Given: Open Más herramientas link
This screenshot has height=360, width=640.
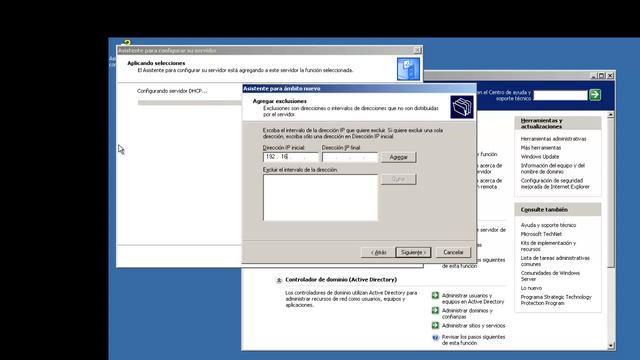Looking at the screenshot, I should click(x=540, y=148).
